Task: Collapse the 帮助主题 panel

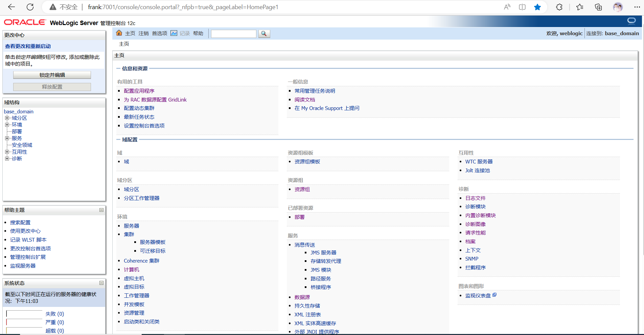Action: (x=101, y=210)
